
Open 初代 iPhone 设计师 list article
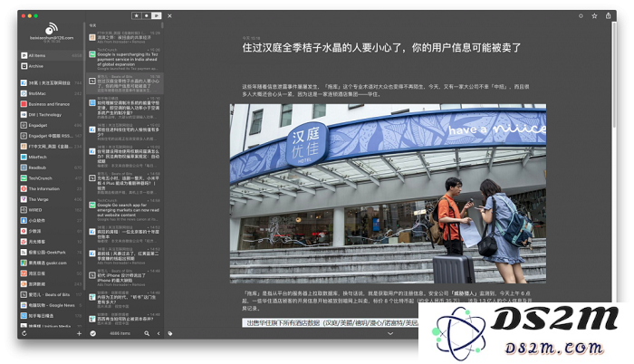[x=125, y=278]
